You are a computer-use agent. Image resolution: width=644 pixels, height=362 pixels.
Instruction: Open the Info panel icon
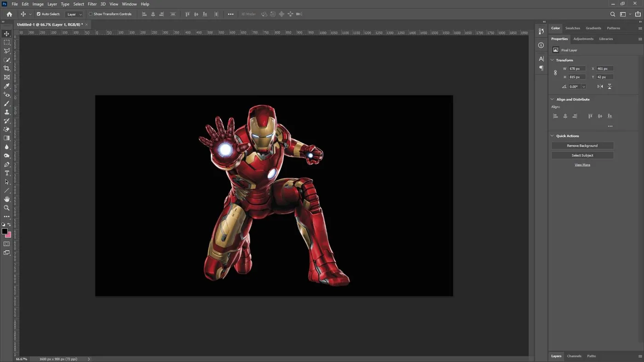click(x=541, y=45)
